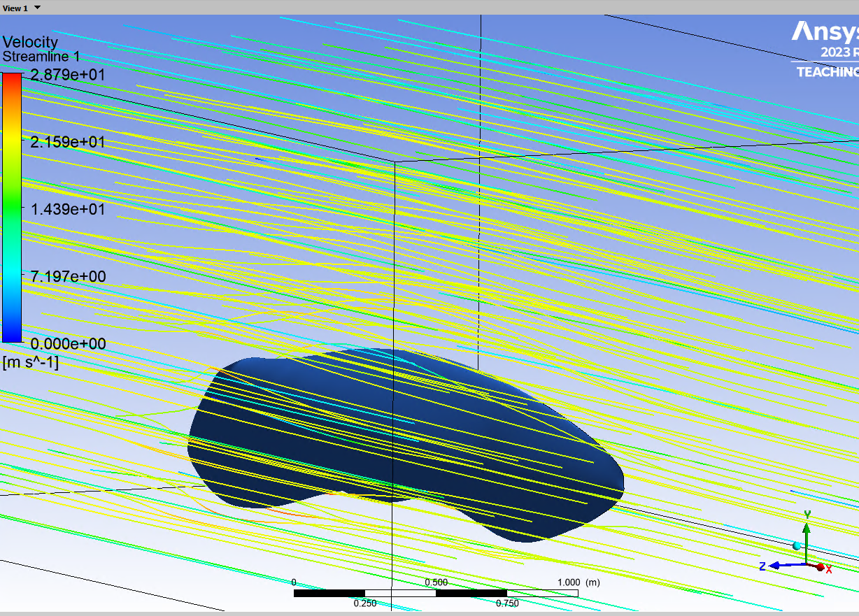Click the red X axis ball of the triad
Image resolution: width=859 pixels, height=616 pixels.
coord(821,566)
